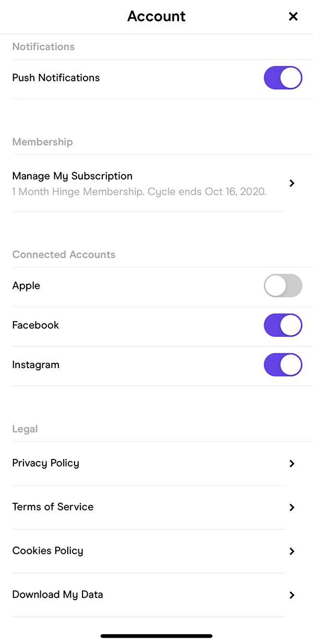Tap the chevron beside Manage My Subscription
This screenshot has height=644, width=313.
292,183
